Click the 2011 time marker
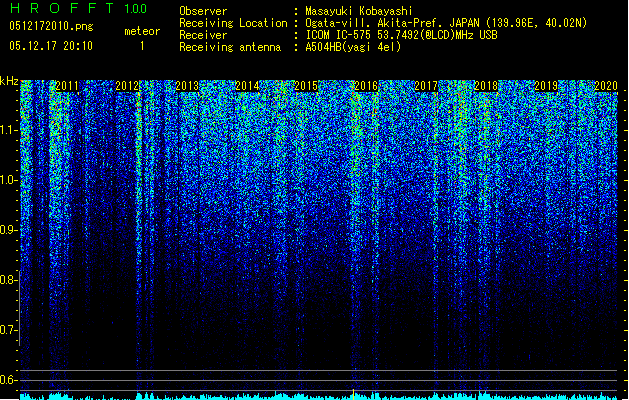629x400 pixels. point(67,86)
